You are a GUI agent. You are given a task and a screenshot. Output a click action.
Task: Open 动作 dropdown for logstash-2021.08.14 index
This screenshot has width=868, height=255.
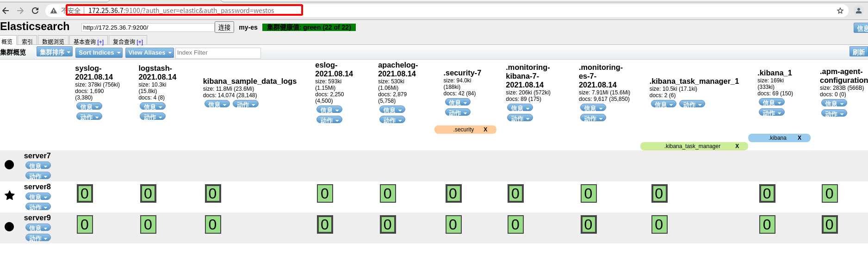click(153, 117)
